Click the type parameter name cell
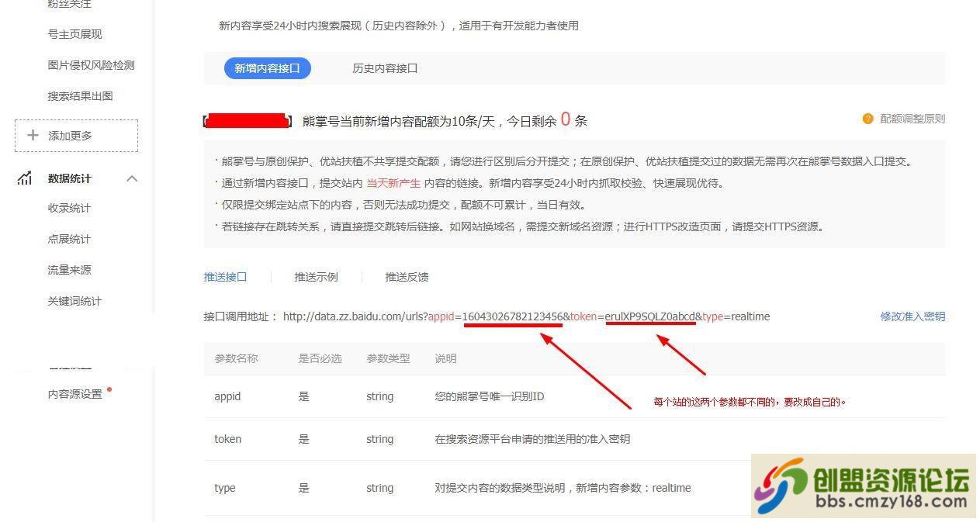Viewport: 980px width, 522px height. click(x=224, y=488)
